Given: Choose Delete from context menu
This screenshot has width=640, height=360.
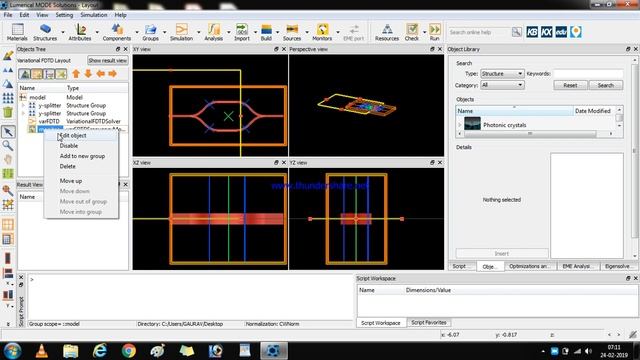Looking at the screenshot, I should point(67,166).
